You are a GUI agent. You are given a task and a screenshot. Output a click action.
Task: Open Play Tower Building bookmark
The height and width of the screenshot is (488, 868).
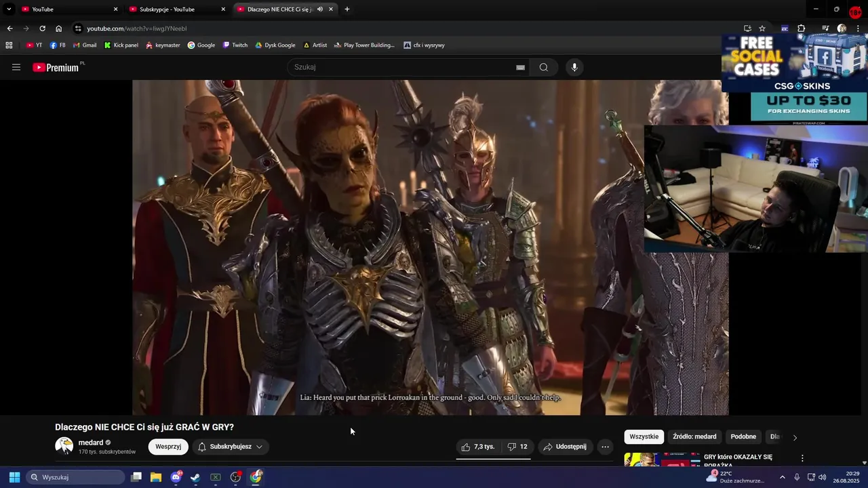(364, 45)
